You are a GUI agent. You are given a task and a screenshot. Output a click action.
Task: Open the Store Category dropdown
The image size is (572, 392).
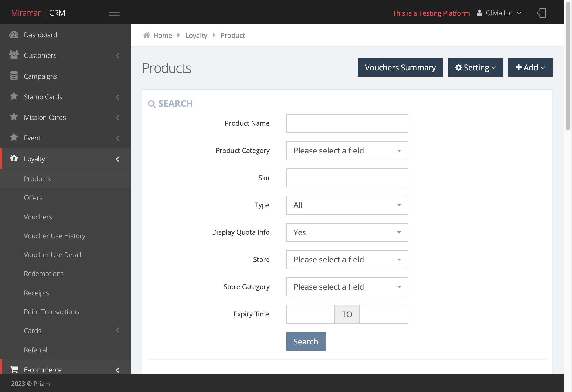click(347, 287)
